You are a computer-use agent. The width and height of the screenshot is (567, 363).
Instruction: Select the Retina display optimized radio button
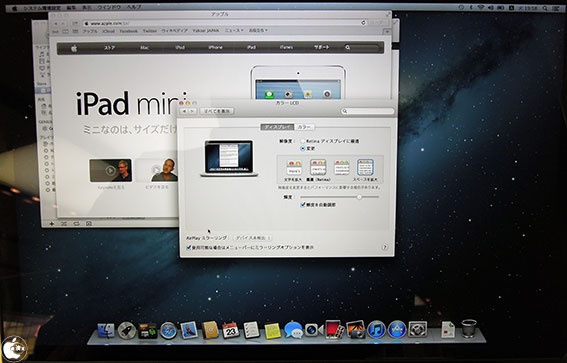pos(303,141)
